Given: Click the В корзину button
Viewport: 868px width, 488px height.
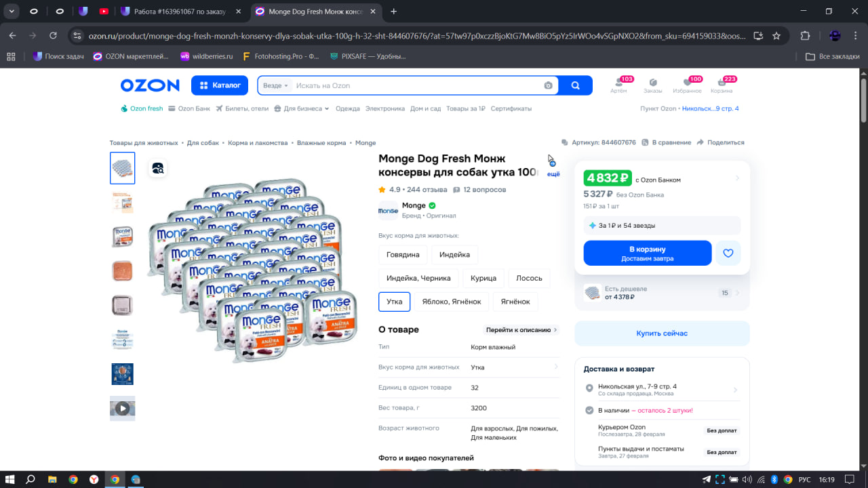Looking at the screenshot, I should (x=647, y=253).
